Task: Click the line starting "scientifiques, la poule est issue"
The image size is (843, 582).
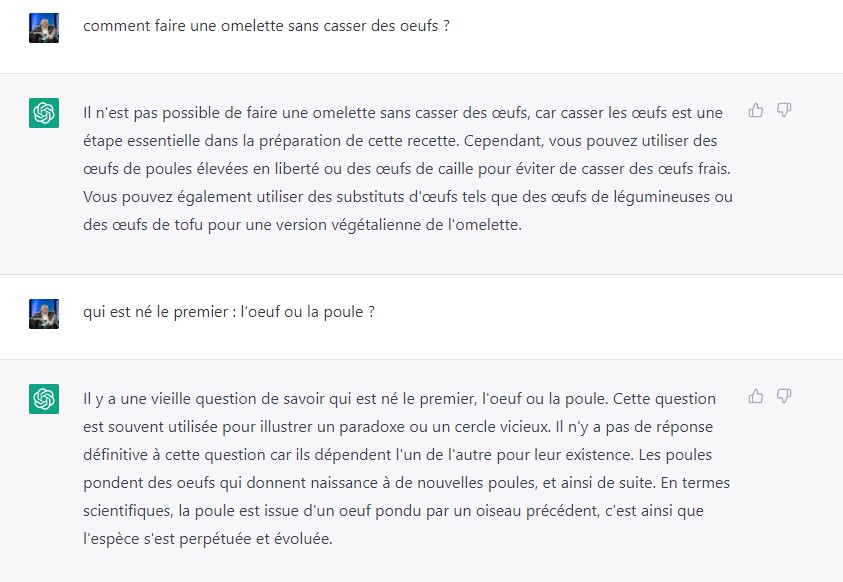Action: pyautogui.click(x=393, y=511)
